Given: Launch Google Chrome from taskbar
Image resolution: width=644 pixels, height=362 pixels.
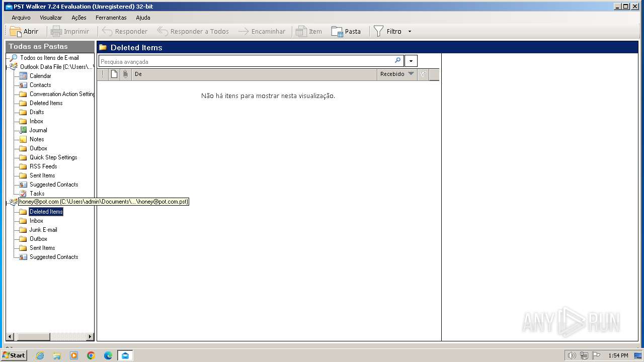Looking at the screenshot, I should (x=91, y=355).
